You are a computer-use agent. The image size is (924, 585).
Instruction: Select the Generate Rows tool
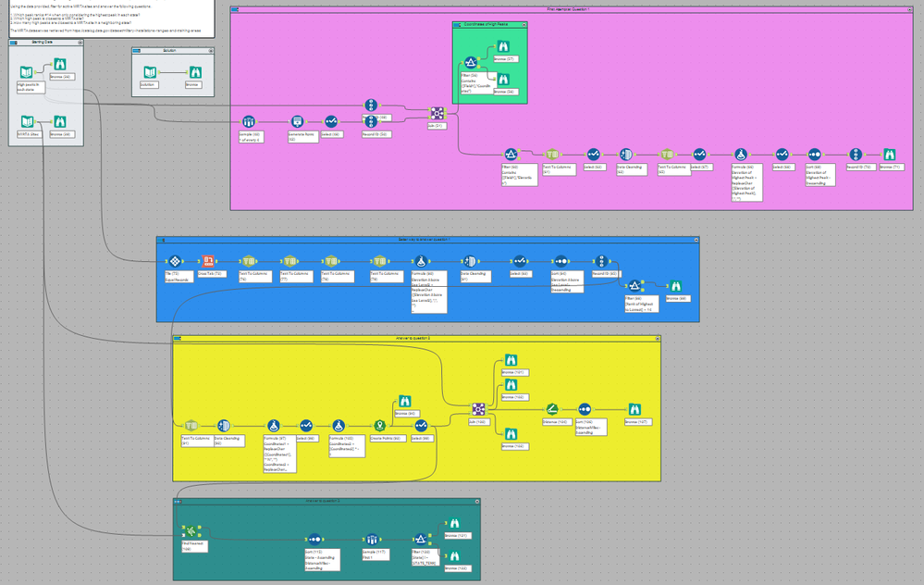pos(298,121)
